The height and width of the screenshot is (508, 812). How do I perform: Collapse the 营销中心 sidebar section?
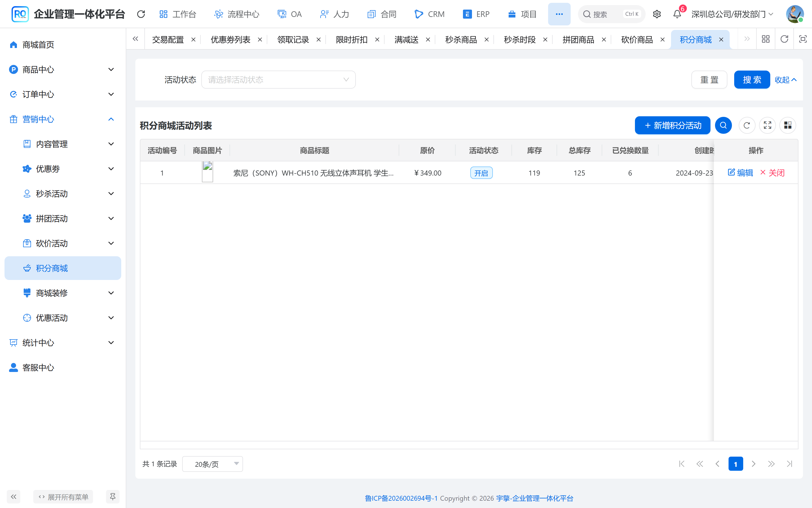coord(63,119)
